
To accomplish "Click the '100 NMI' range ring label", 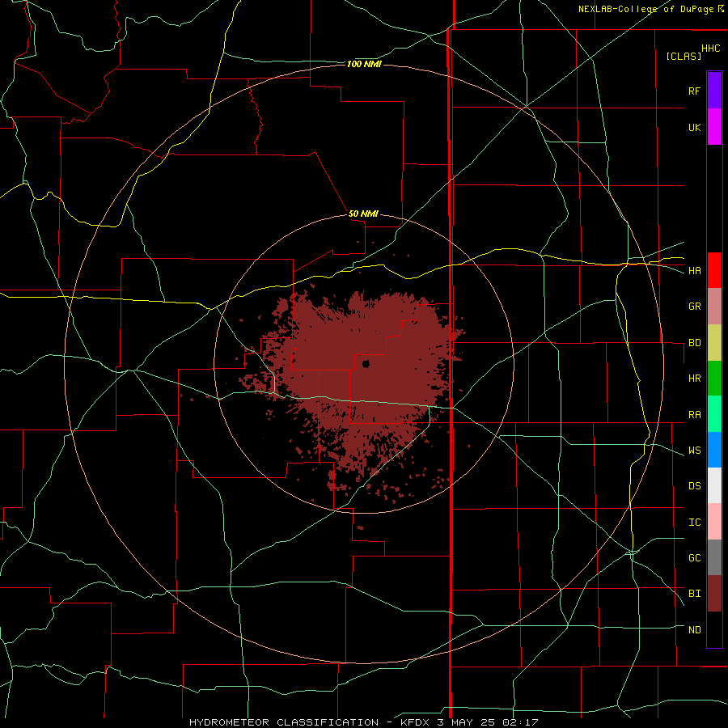I will 364,64.
